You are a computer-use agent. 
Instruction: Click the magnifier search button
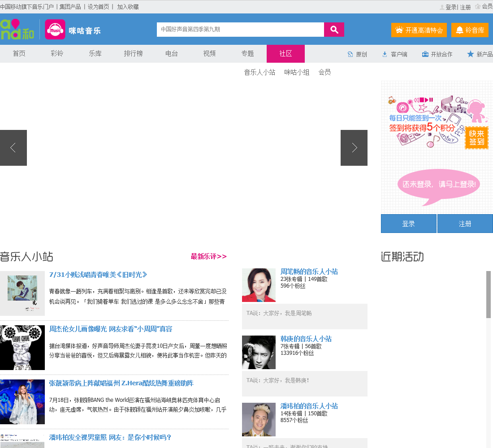pos(334,30)
